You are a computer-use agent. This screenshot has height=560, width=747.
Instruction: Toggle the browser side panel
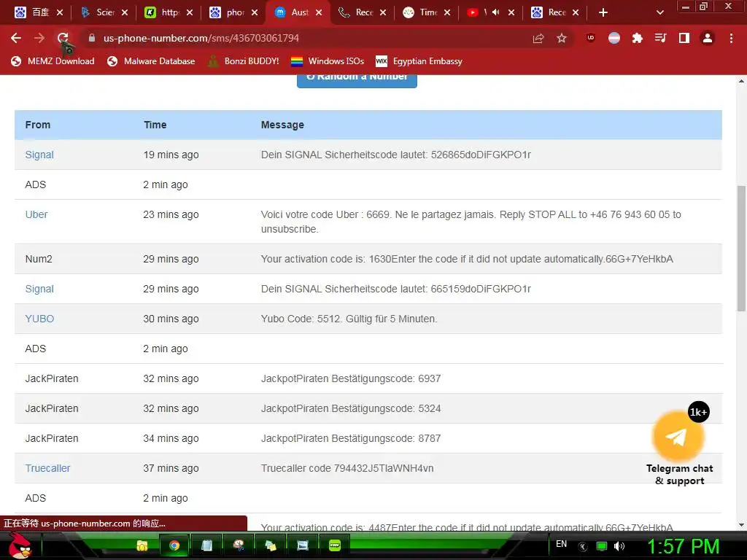point(684,38)
